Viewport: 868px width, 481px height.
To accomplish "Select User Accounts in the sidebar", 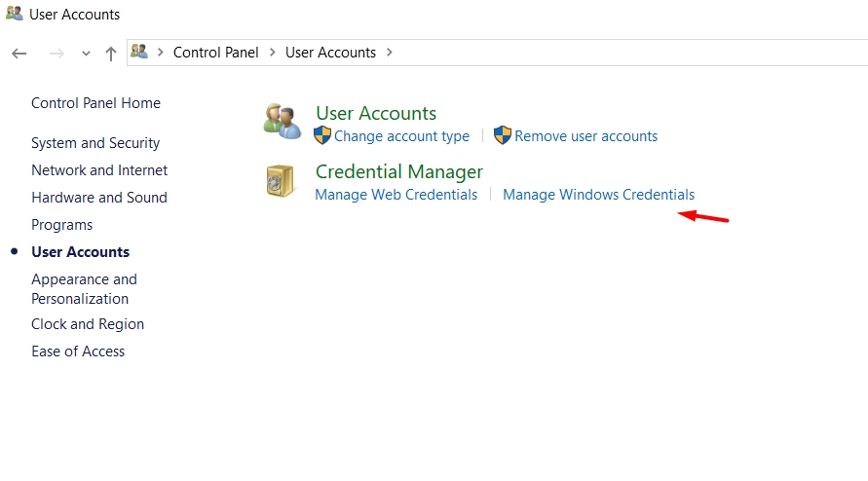I will 80,252.
